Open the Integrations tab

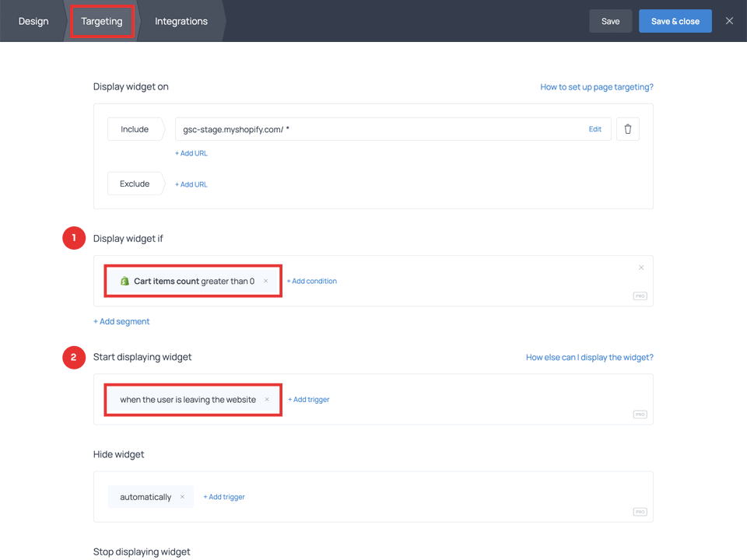[x=181, y=21]
